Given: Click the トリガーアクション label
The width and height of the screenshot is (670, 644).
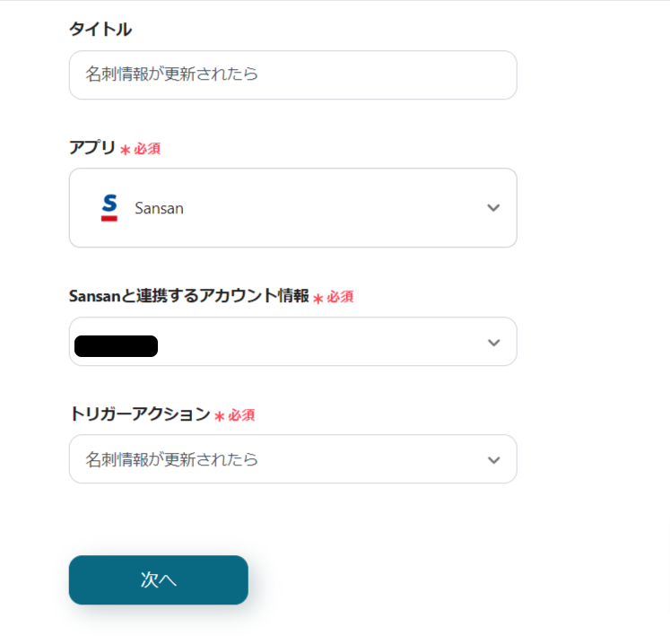Looking at the screenshot, I should pyautogui.click(x=139, y=414).
